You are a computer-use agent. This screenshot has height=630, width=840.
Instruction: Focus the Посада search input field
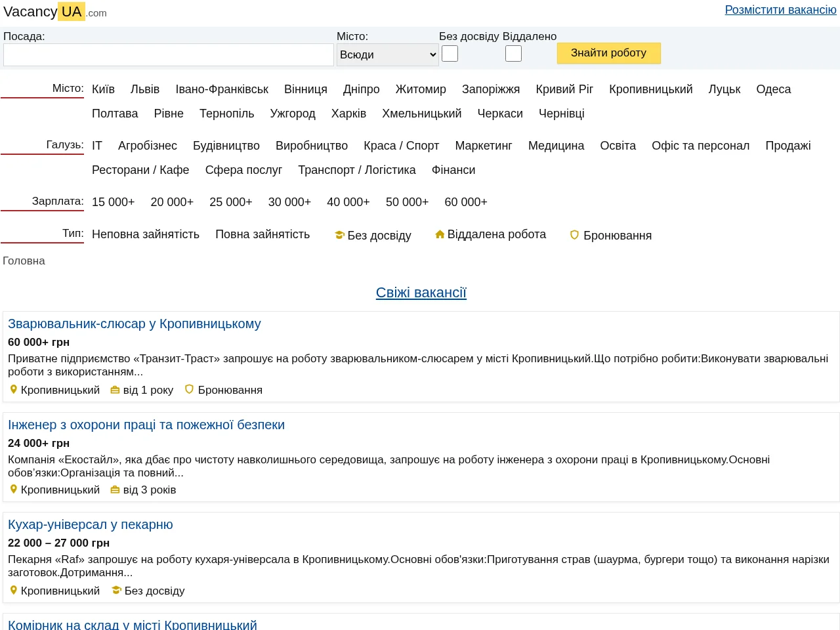tap(169, 54)
